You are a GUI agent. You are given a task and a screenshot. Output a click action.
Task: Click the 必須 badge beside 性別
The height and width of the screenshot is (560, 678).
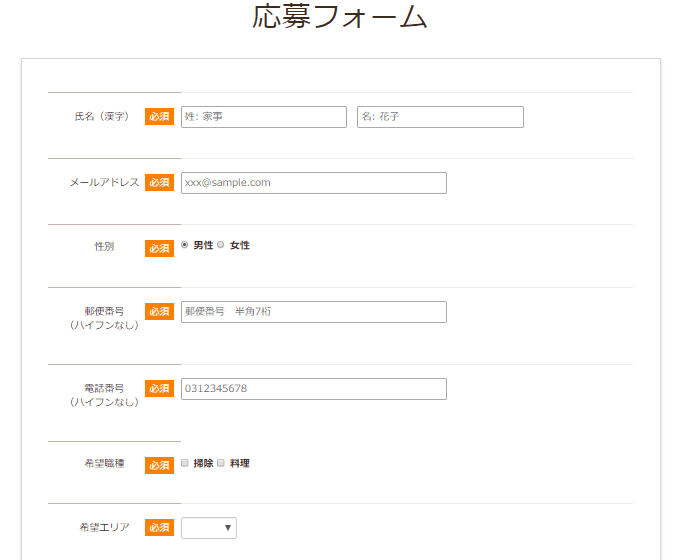point(159,248)
